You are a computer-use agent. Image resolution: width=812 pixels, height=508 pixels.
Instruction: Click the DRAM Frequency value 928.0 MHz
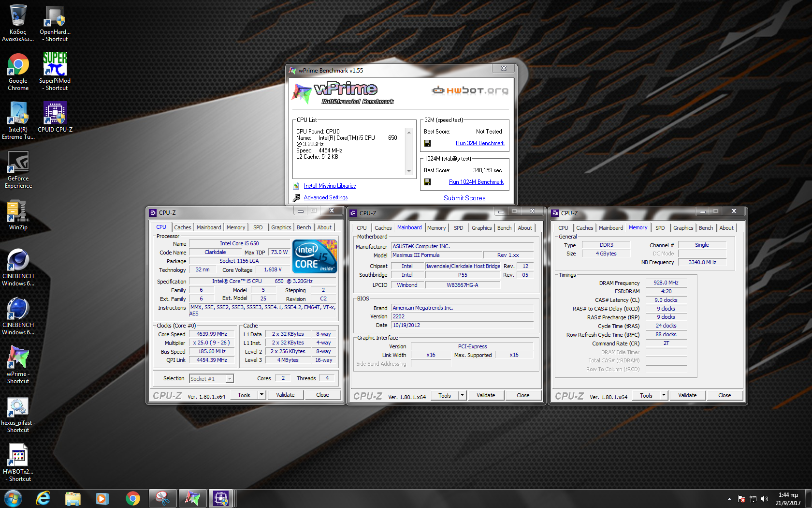click(x=666, y=283)
